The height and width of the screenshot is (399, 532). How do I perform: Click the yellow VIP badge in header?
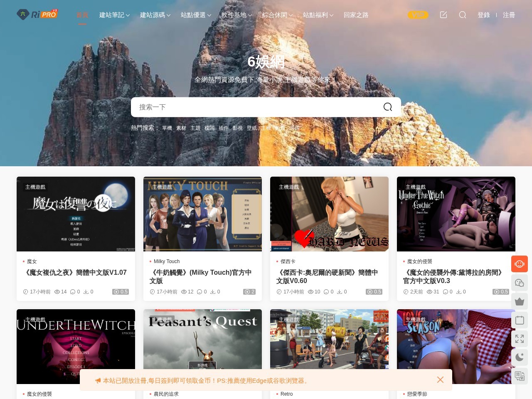tap(418, 15)
